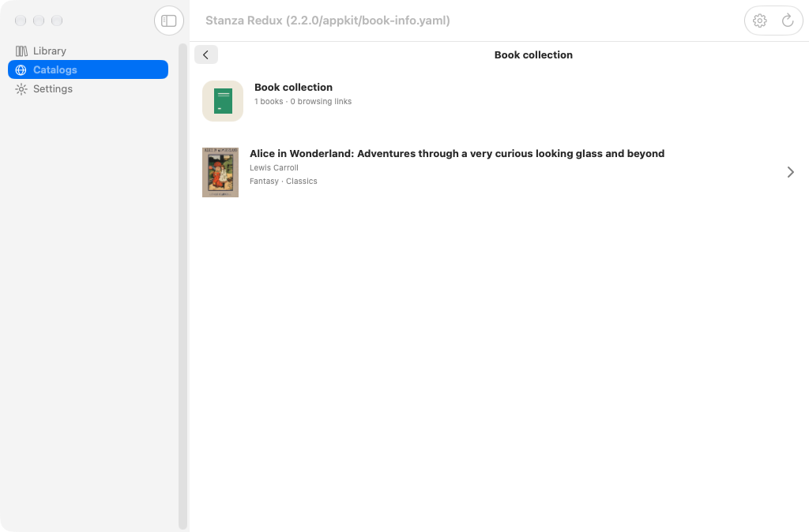Click the Lewis Carroll author text
This screenshot has height=532, width=809.
[x=274, y=167]
